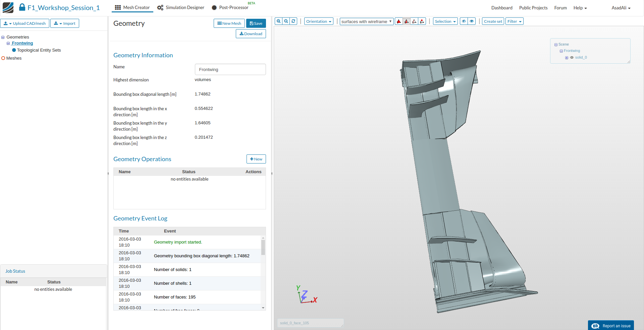The image size is (644, 330).
Task: Reset the 3D view with refresh icon
Action: click(x=293, y=21)
